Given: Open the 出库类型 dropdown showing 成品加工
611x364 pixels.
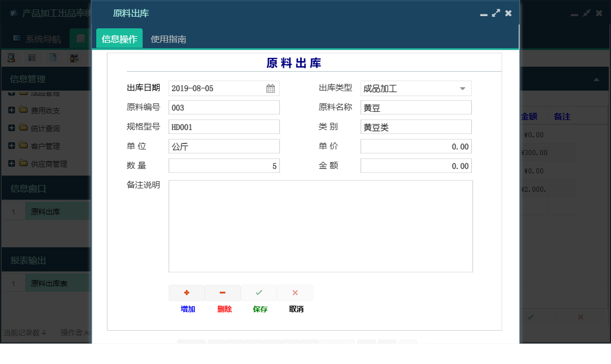Looking at the screenshot, I should coord(461,88).
